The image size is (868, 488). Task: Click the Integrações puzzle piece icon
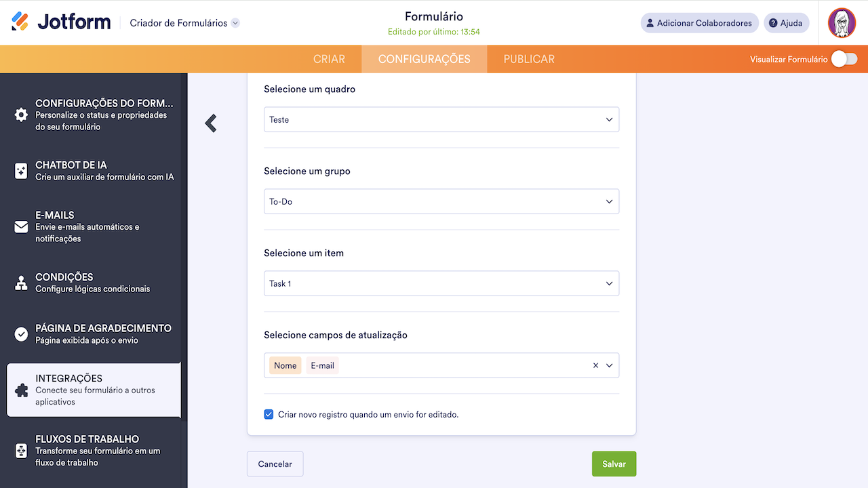tap(21, 390)
